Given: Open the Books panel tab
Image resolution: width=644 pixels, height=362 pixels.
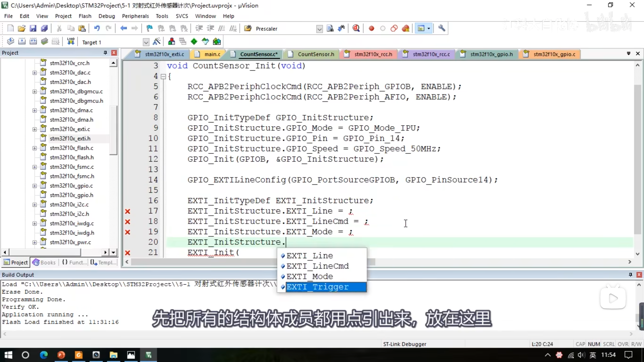Looking at the screenshot, I should pos(44,262).
